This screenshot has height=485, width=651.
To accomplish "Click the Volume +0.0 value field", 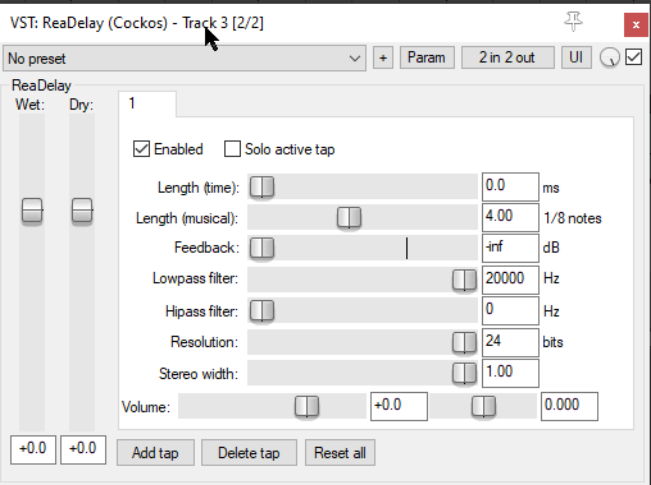I will [x=399, y=406].
